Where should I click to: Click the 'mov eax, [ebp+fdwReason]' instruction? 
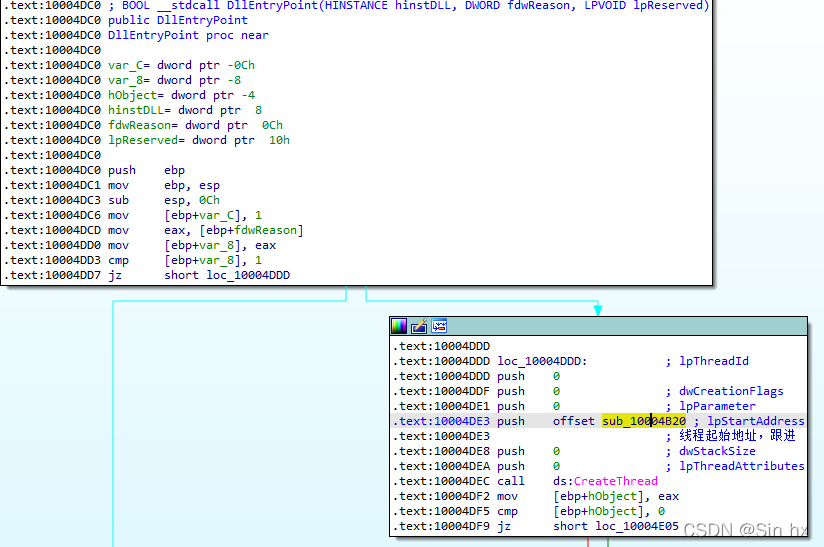pos(205,230)
